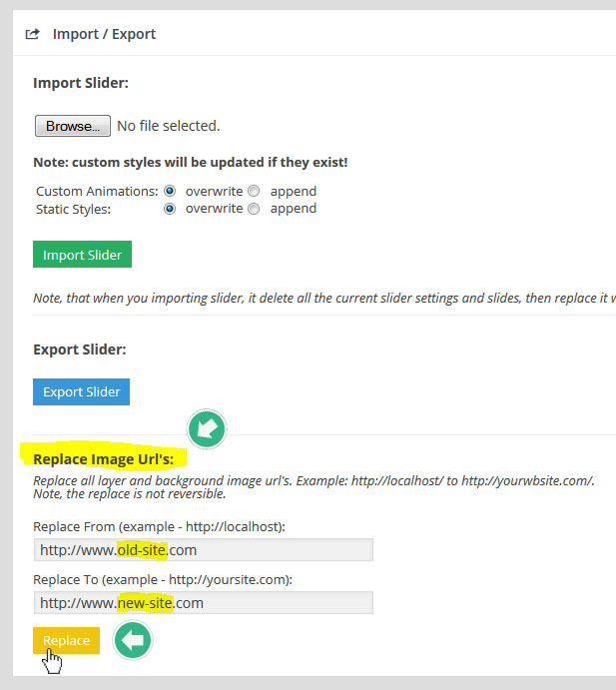Hit the yellow Replace button
Viewport: 616px width, 690px height.
point(66,640)
